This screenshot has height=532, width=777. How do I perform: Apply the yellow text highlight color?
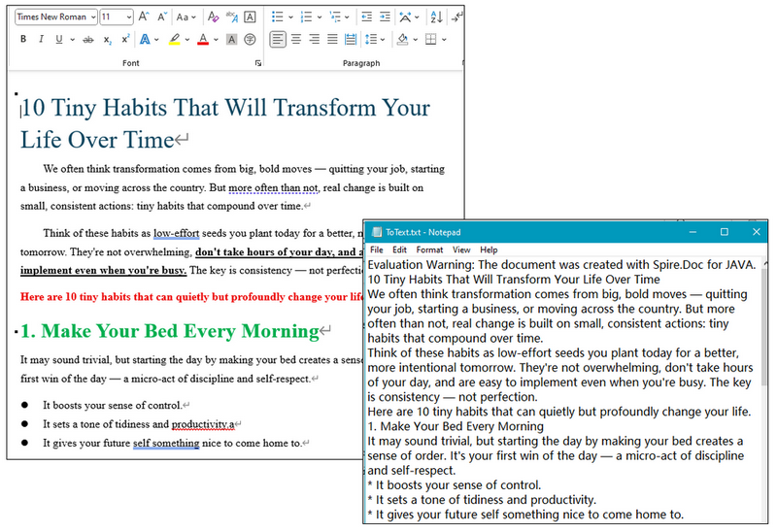point(175,39)
